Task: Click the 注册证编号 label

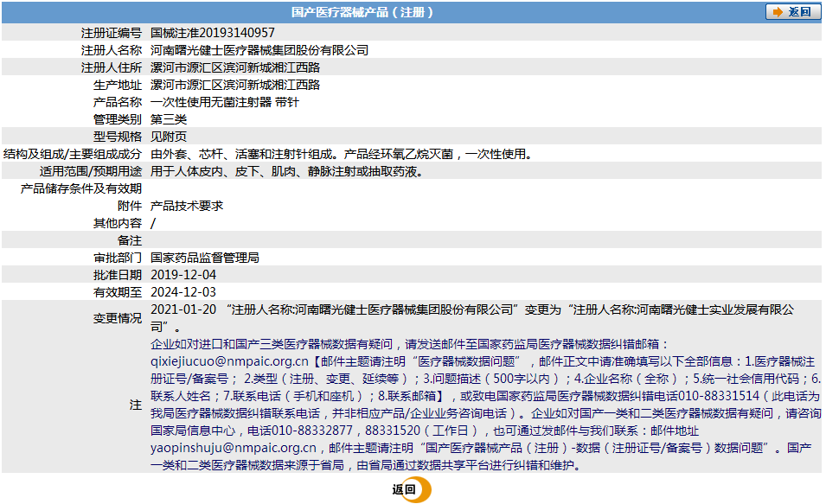Action: click(112, 33)
